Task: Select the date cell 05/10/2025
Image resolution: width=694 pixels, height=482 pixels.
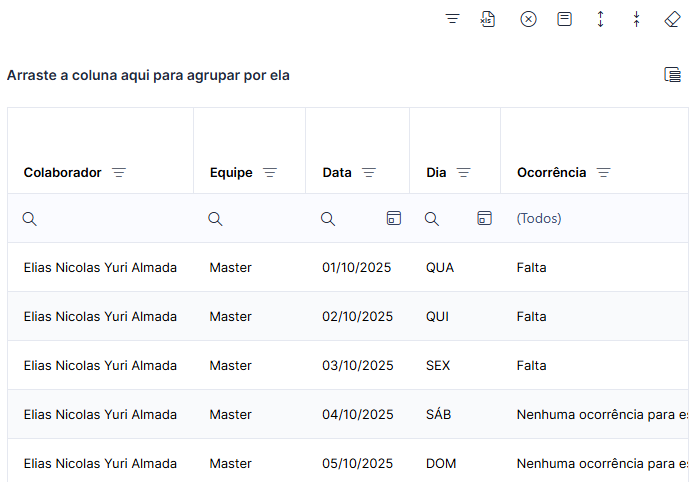Action: coord(358,463)
